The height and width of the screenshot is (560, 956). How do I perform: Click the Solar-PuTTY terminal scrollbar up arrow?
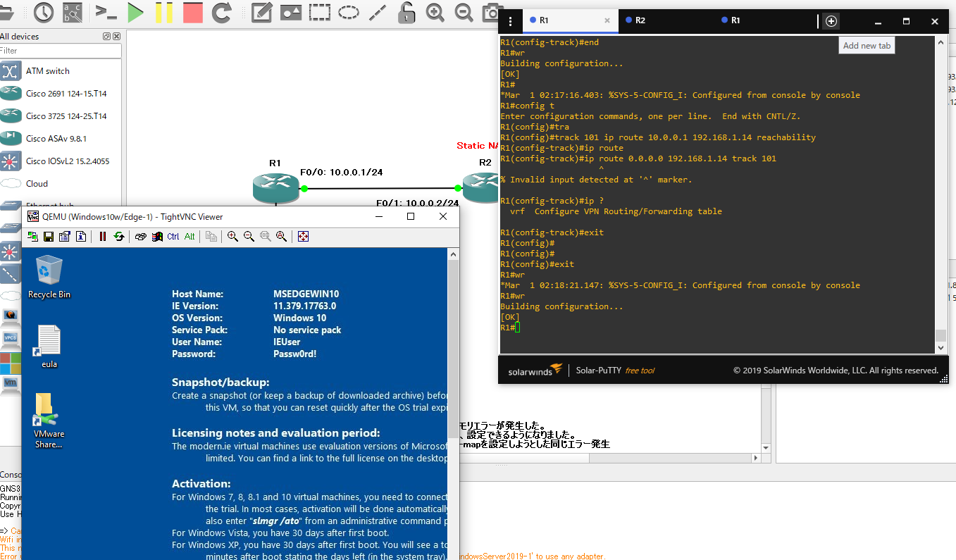pyautogui.click(x=941, y=42)
